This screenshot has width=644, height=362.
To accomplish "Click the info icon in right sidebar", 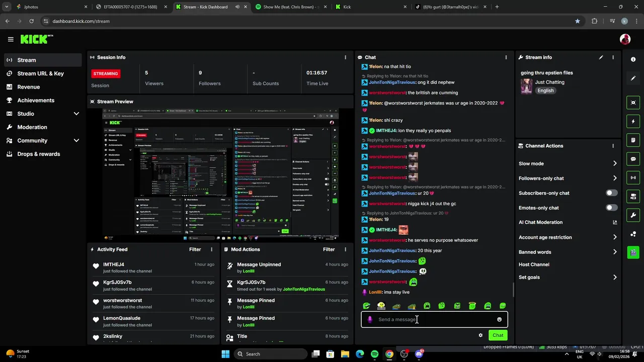I will pyautogui.click(x=633, y=59).
